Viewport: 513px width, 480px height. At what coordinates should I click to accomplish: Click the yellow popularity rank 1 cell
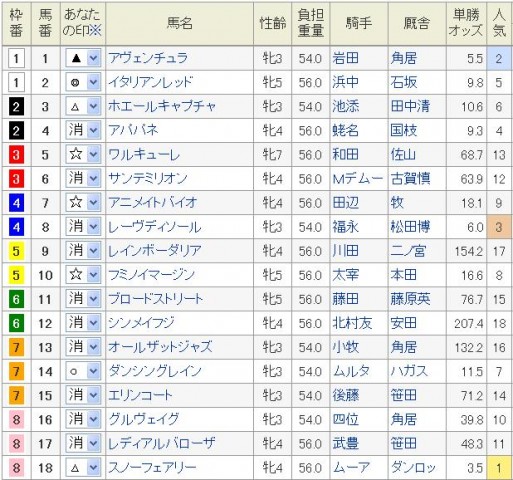tap(499, 468)
